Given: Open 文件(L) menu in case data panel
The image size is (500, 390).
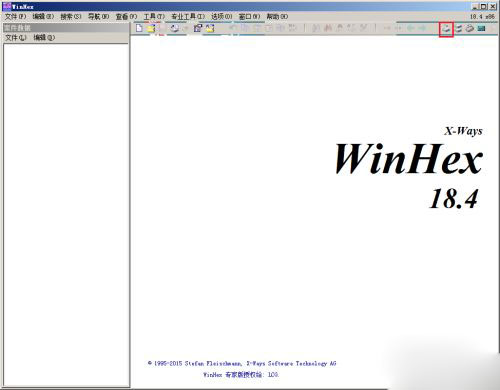Looking at the screenshot, I should 16,38.
